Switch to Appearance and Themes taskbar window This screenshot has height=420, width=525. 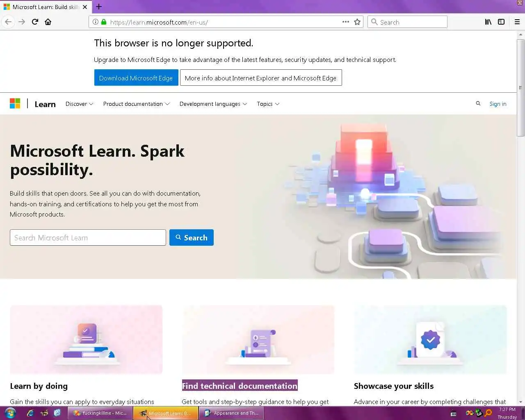click(231, 413)
